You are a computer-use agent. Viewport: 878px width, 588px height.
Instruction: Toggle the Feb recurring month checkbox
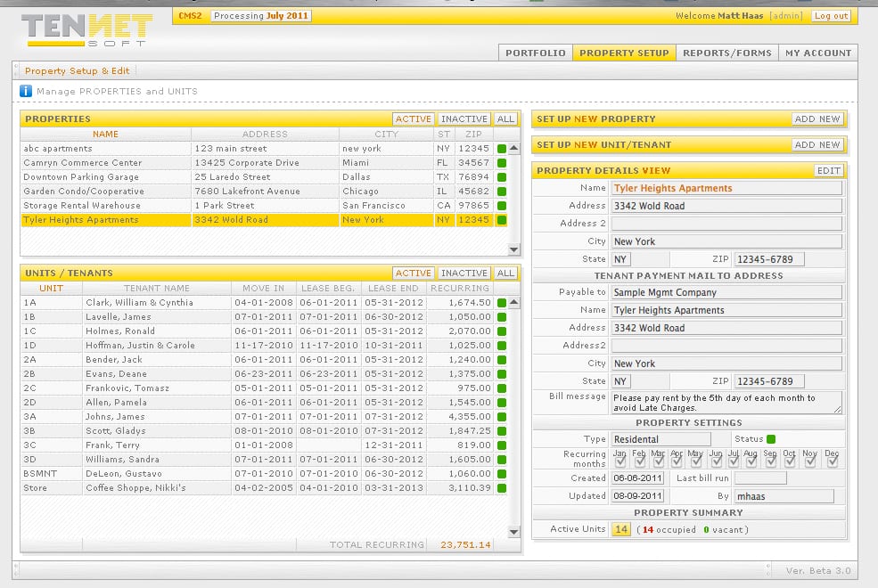[640, 461]
